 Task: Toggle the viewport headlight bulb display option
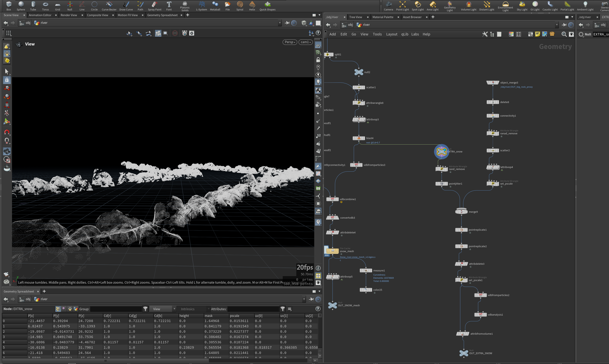[318, 82]
